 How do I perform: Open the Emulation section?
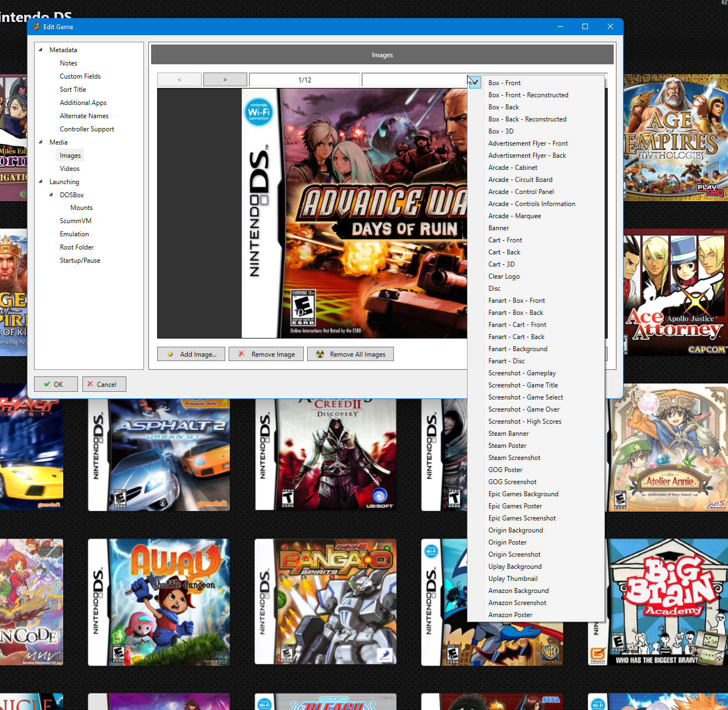coord(74,234)
